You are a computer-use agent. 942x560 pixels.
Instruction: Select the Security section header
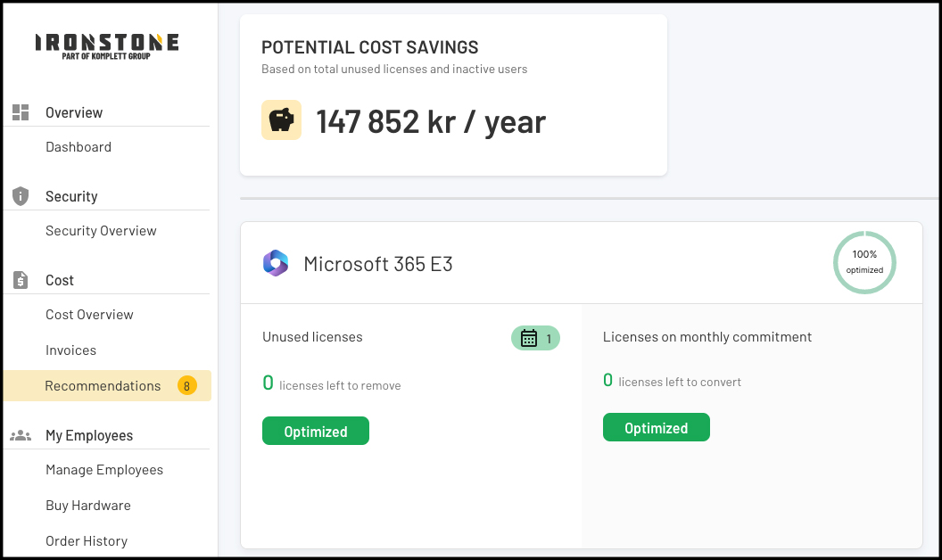coord(71,196)
